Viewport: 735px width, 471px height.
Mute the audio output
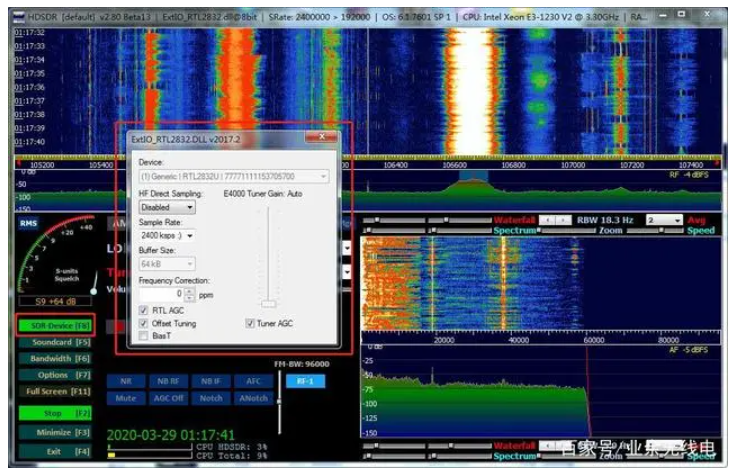(x=126, y=397)
